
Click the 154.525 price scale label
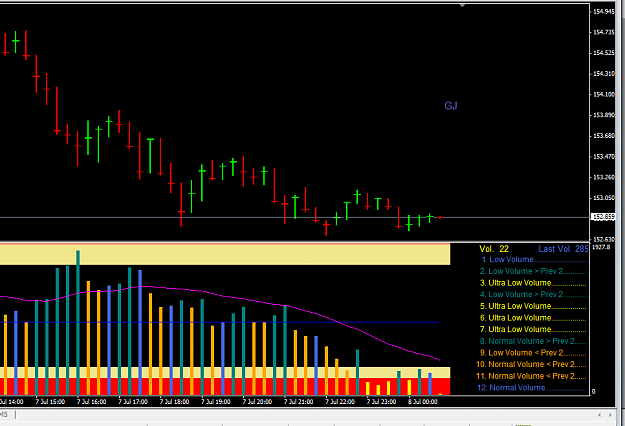604,53
